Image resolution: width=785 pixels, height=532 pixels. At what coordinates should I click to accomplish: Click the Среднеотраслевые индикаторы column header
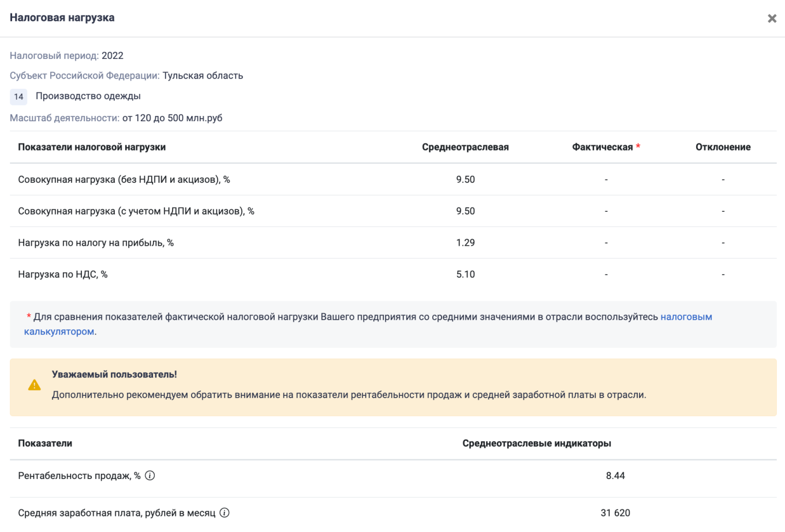pos(536,444)
